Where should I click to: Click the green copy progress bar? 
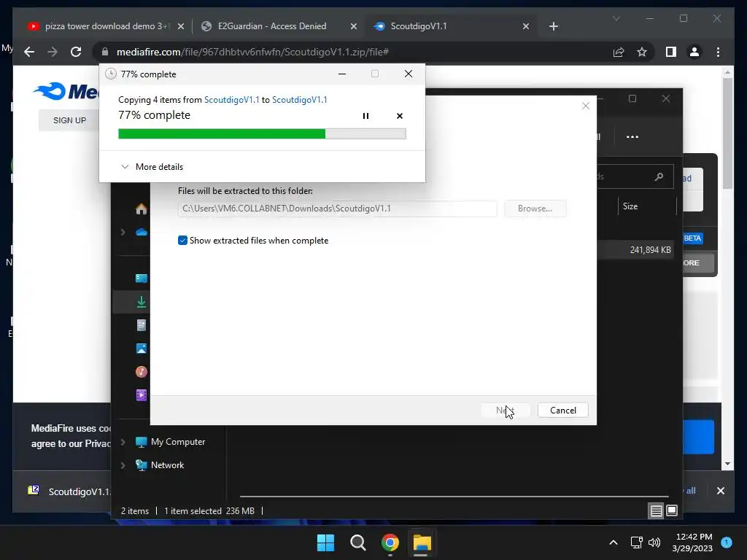click(x=262, y=134)
